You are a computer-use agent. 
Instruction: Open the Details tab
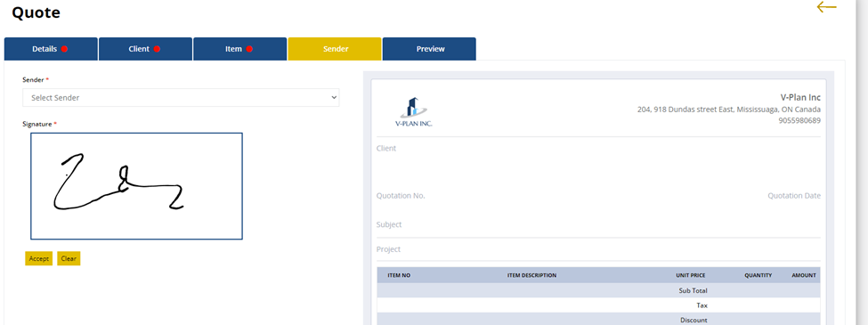point(51,49)
